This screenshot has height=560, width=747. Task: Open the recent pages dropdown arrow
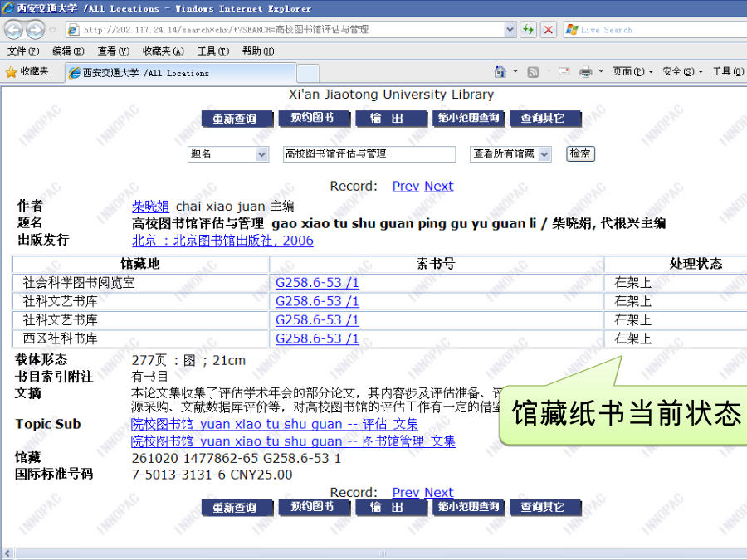[53, 30]
